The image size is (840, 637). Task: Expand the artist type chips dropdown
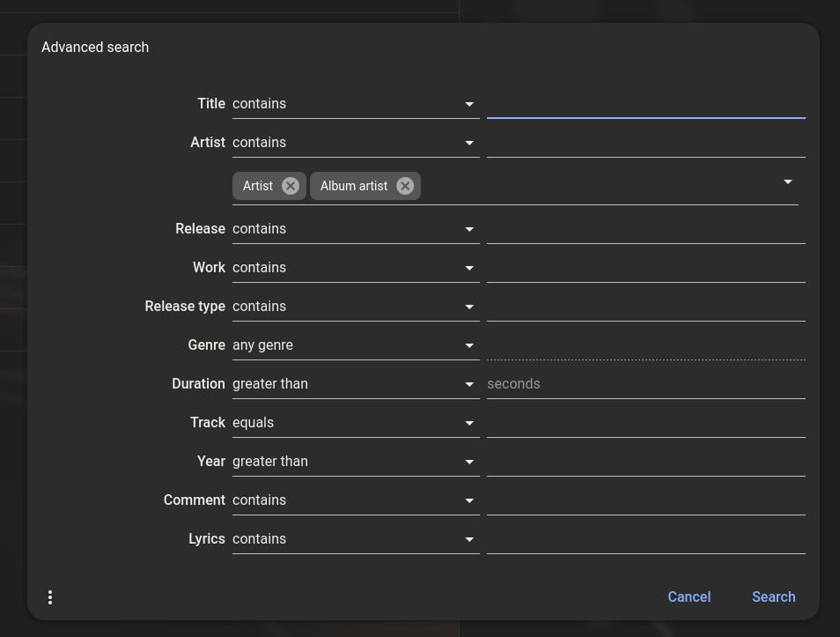[787, 181]
